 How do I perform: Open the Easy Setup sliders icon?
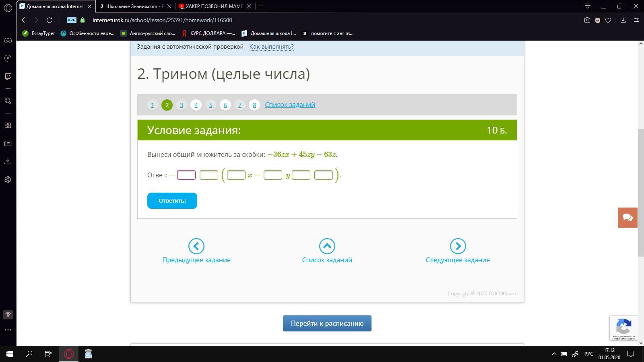click(x=636, y=20)
